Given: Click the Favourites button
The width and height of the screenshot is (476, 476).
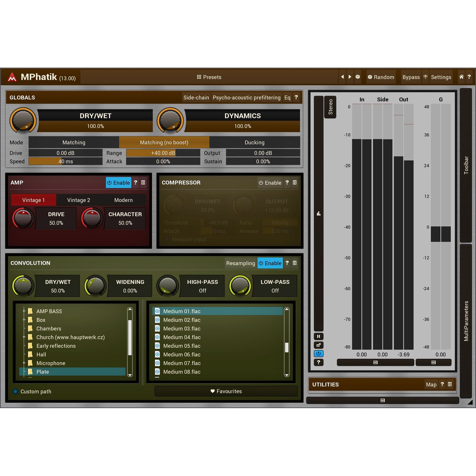Looking at the screenshot, I should [226, 391].
